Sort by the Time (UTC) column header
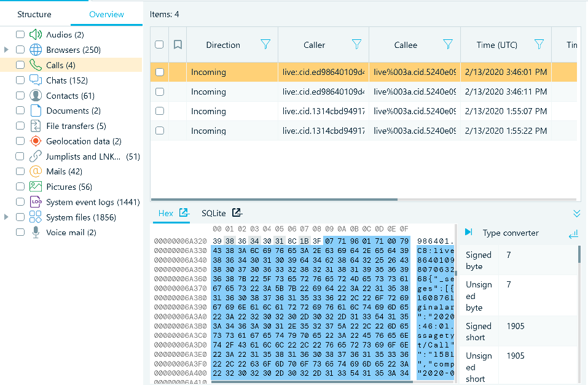 pyautogui.click(x=497, y=45)
